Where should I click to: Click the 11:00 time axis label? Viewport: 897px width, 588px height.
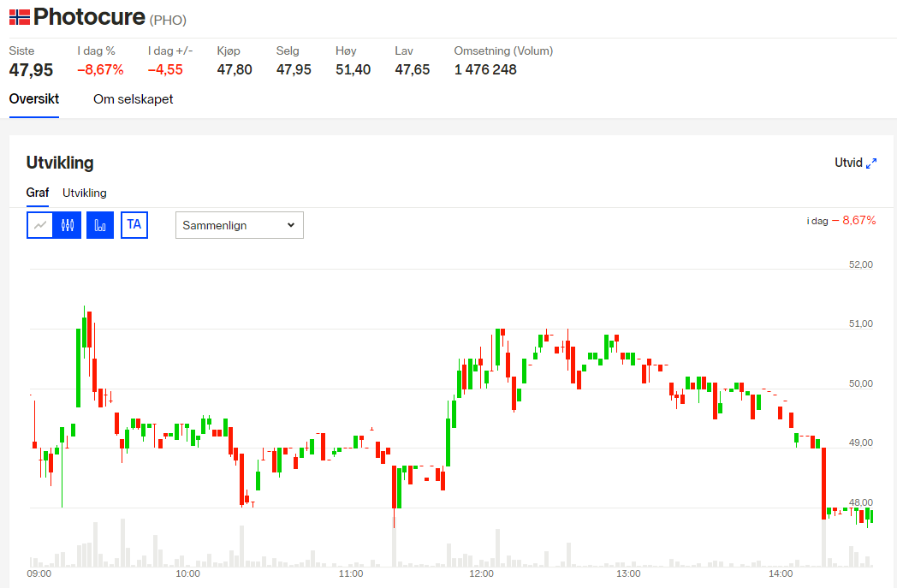pos(351,573)
